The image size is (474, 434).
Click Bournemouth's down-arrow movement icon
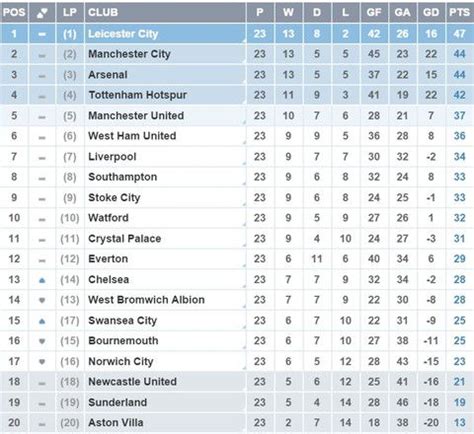[42, 341]
